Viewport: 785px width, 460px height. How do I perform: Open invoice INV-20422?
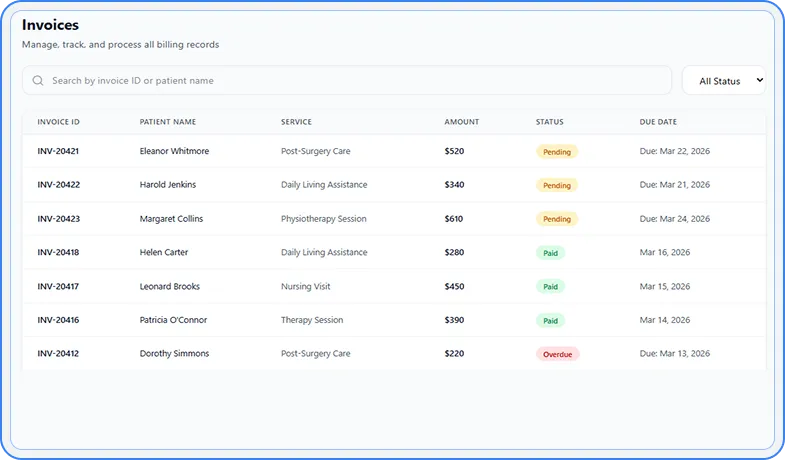pyautogui.click(x=58, y=185)
